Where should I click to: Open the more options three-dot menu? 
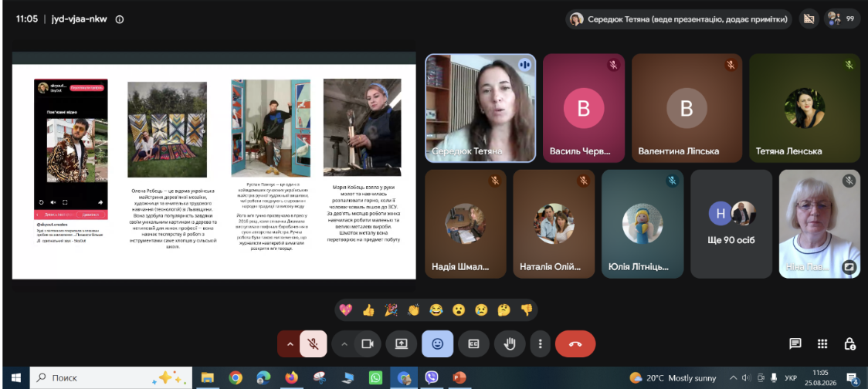[x=541, y=343]
